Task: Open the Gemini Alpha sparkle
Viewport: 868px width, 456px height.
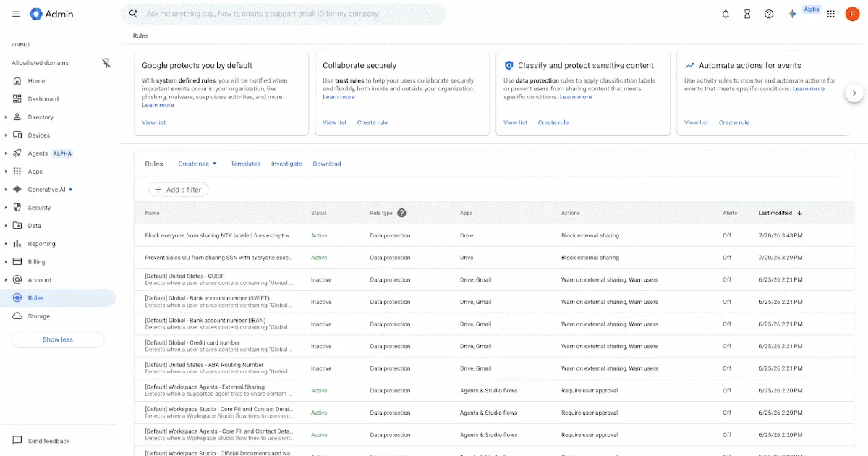Action: (793, 14)
